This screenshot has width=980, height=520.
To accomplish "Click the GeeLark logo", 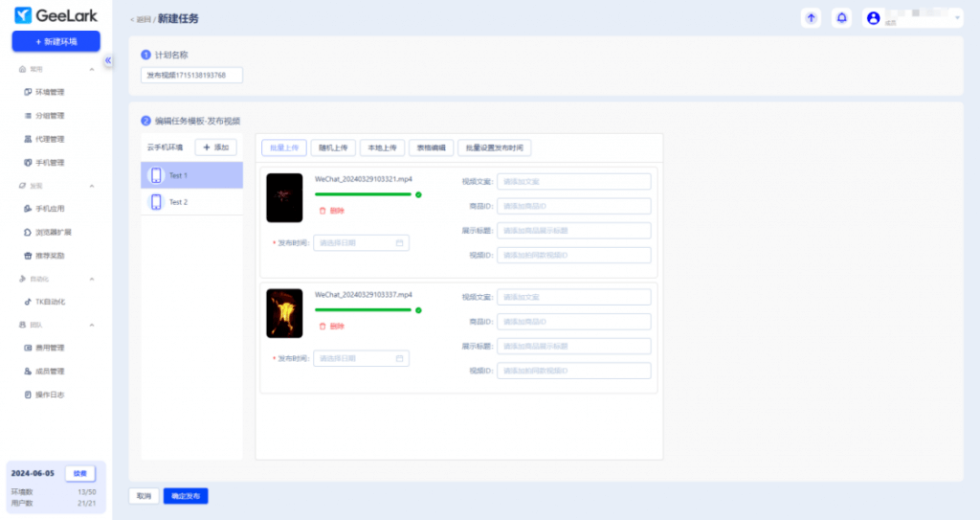I will click(56, 15).
